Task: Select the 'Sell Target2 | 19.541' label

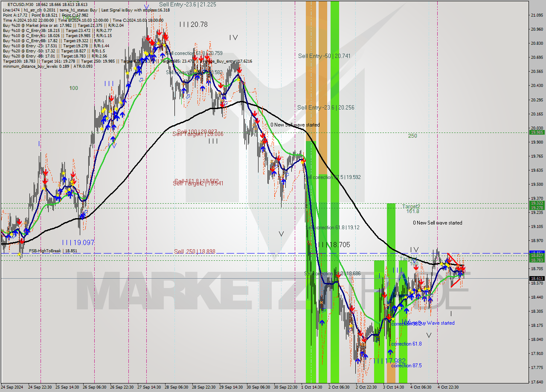Action: tap(198, 184)
